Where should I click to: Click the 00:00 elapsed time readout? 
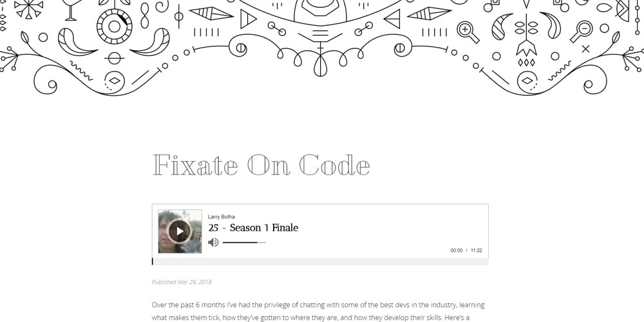pos(457,250)
